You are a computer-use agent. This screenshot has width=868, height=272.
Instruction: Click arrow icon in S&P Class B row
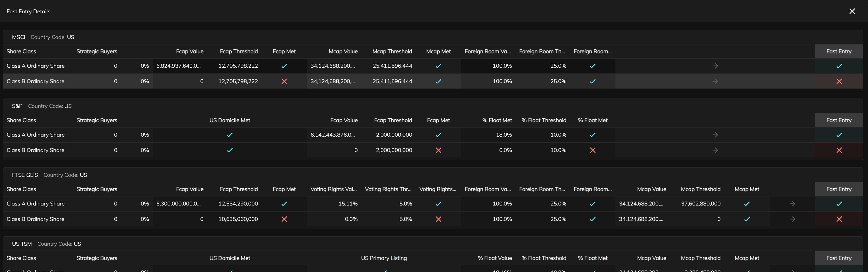click(715, 150)
